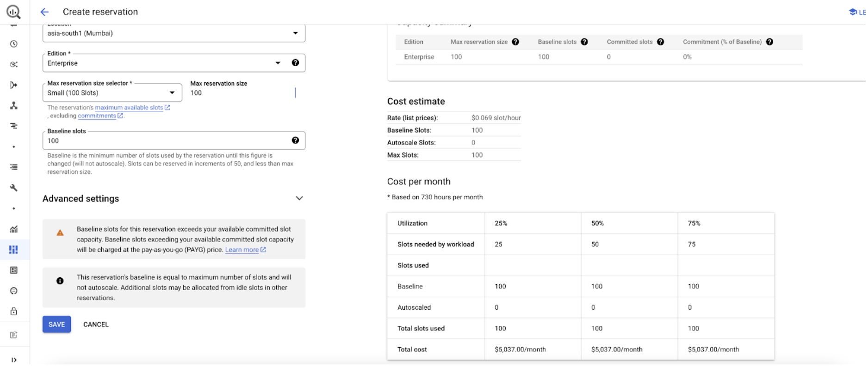Click the Cost per month heading
Screen dimensions: 868x367
419,182
